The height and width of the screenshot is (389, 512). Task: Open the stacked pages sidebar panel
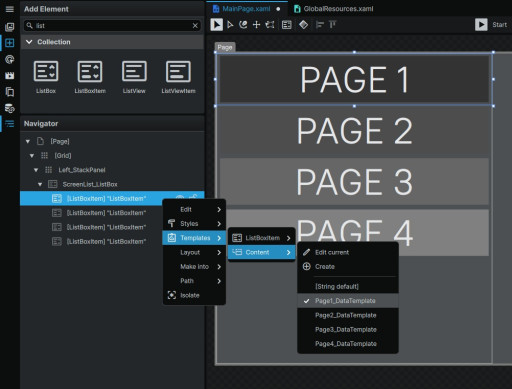pyautogui.click(x=10, y=92)
